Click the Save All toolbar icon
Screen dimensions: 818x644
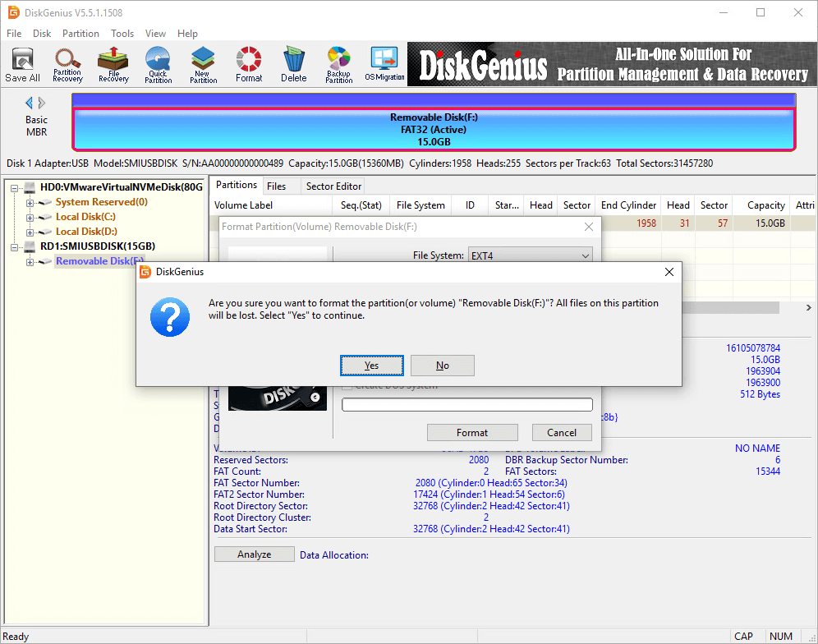point(22,65)
